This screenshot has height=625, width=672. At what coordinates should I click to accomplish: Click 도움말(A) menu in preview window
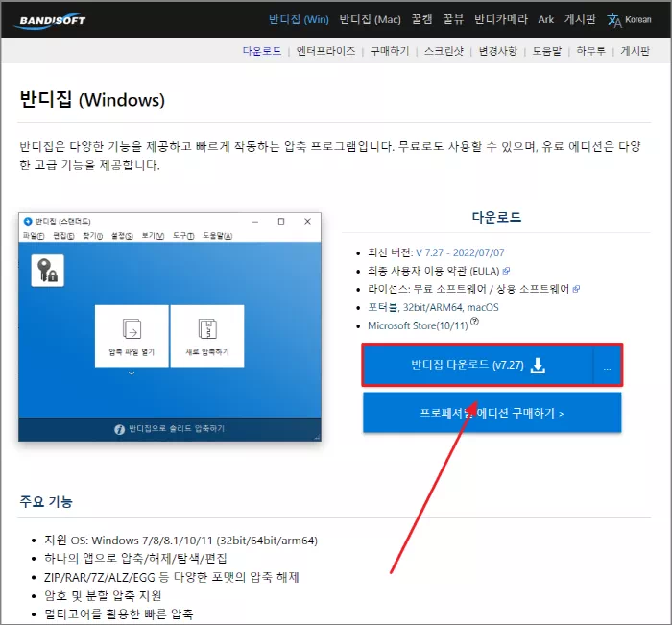[217, 236]
